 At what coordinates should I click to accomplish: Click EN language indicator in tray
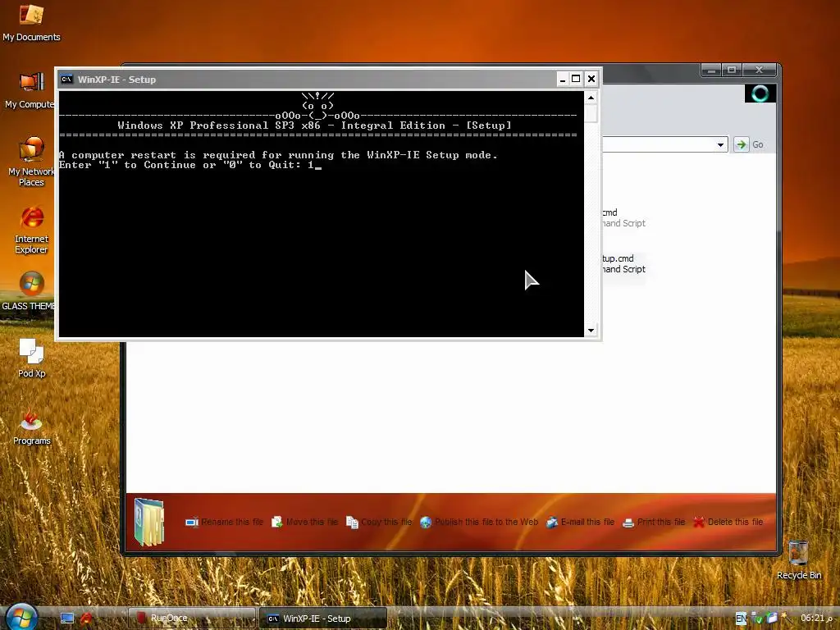click(741, 619)
